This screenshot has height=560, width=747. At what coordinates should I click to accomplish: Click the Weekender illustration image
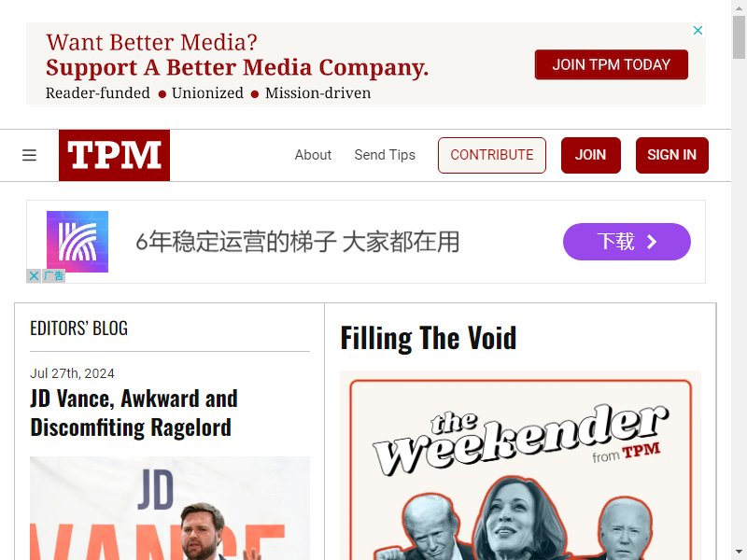pos(521,466)
